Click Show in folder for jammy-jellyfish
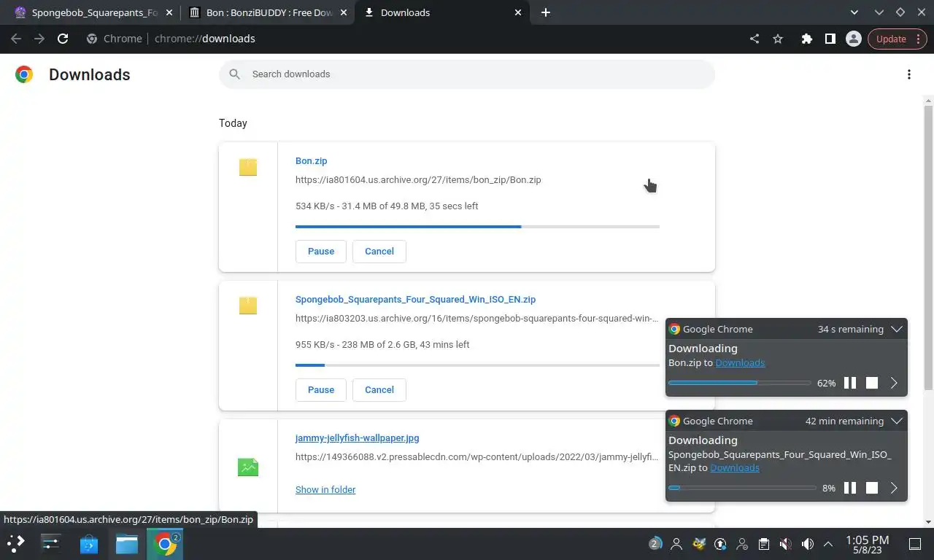934x560 pixels. coord(325,489)
